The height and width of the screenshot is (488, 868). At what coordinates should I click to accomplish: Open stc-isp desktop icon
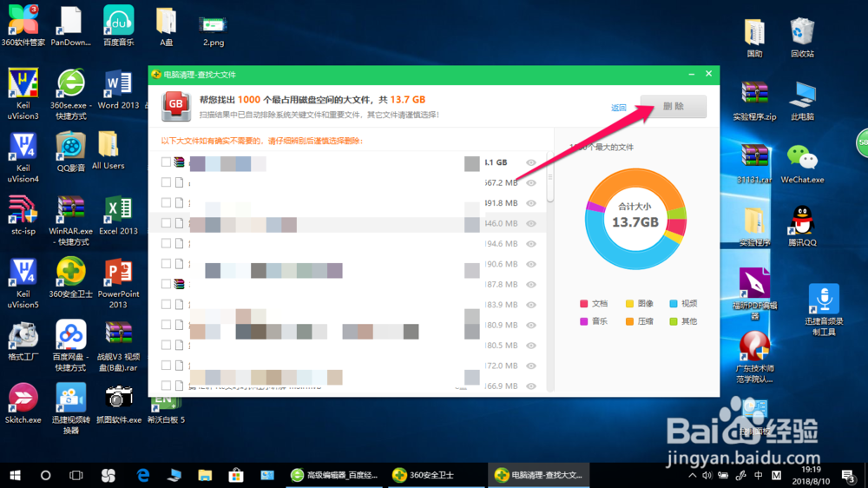click(23, 215)
